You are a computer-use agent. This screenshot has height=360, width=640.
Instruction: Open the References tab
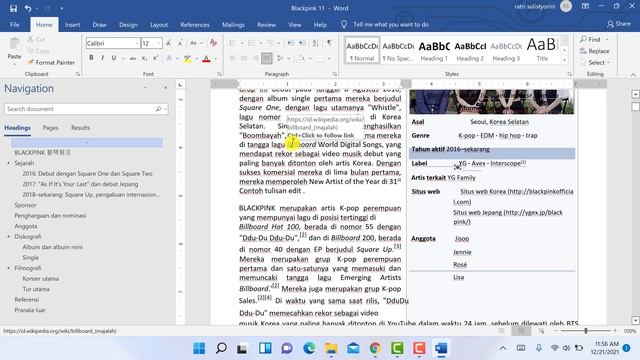click(x=195, y=24)
